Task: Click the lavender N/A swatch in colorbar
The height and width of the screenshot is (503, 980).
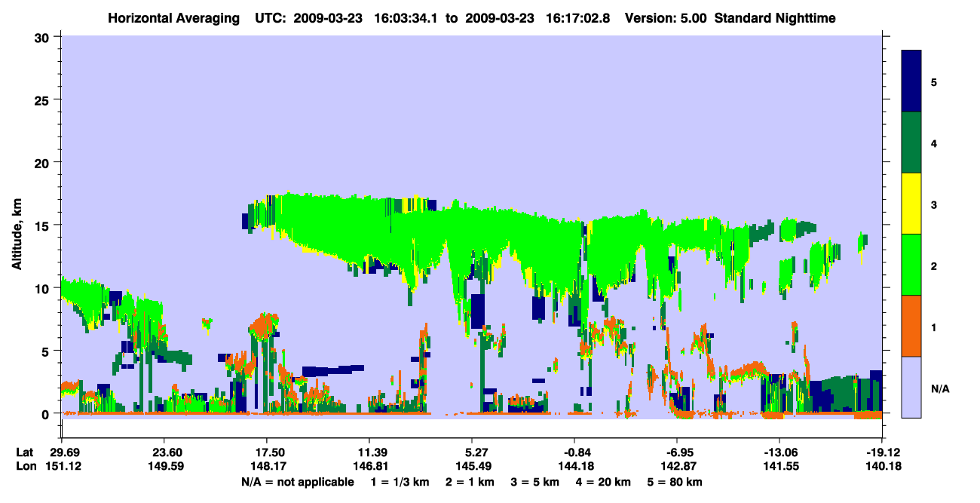Action: pyautogui.click(x=911, y=386)
